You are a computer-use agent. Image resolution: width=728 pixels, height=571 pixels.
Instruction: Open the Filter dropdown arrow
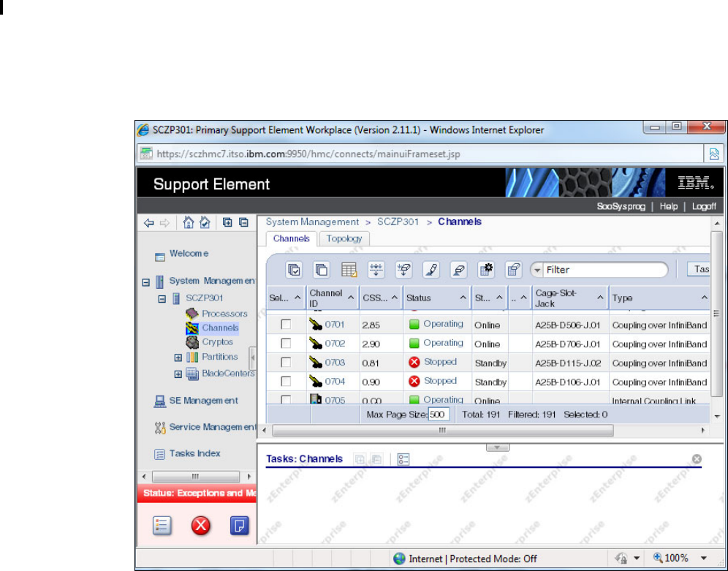pos(537,271)
